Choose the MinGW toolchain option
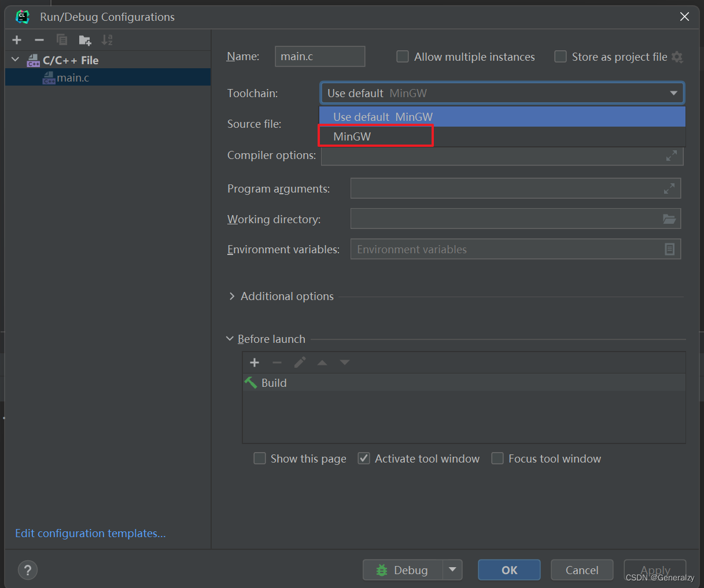 (502, 136)
